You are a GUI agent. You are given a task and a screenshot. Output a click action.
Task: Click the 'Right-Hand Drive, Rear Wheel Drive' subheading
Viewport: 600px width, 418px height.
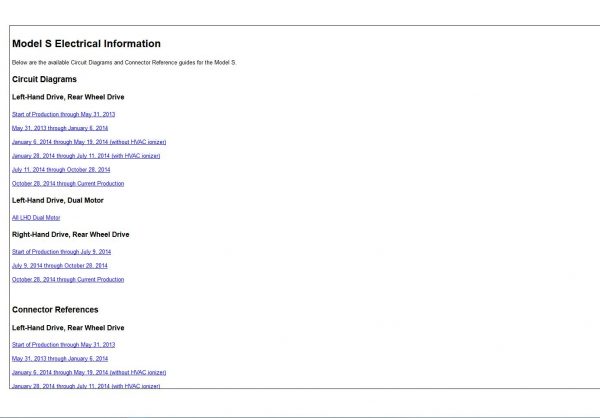pyautogui.click(x=71, y=235)
